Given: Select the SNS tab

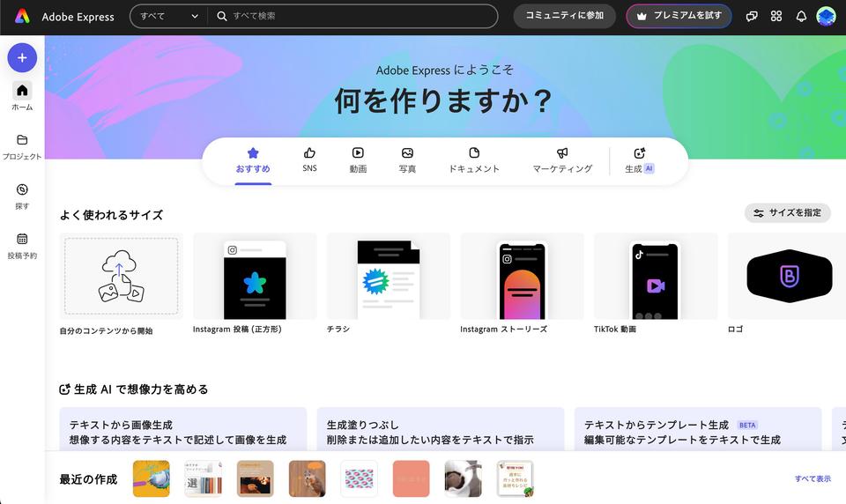Looking at the screenshot, I should [309, 160].
